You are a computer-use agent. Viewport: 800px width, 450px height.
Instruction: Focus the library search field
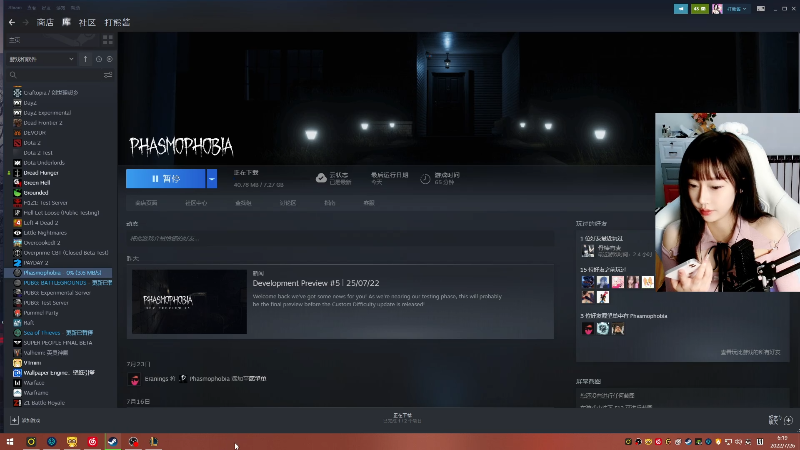click(56, 75)
